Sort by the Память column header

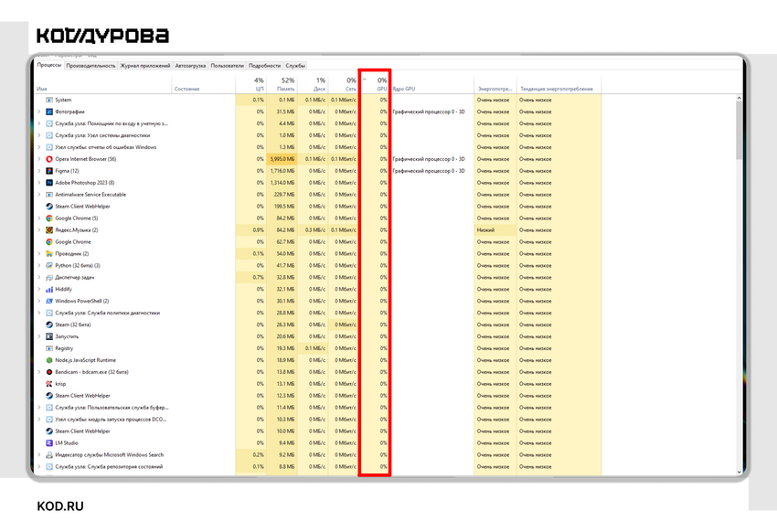[282, 84]
